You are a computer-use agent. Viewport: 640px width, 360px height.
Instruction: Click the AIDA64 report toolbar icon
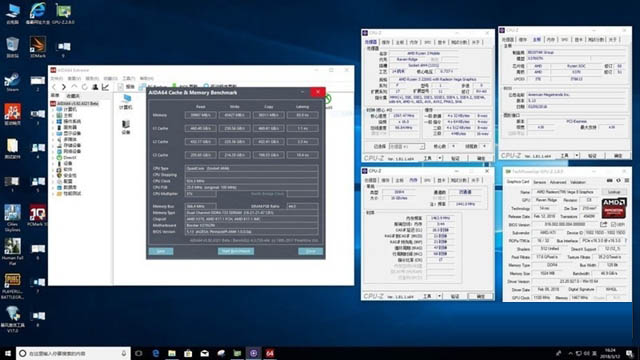click(x=126, y=87)
